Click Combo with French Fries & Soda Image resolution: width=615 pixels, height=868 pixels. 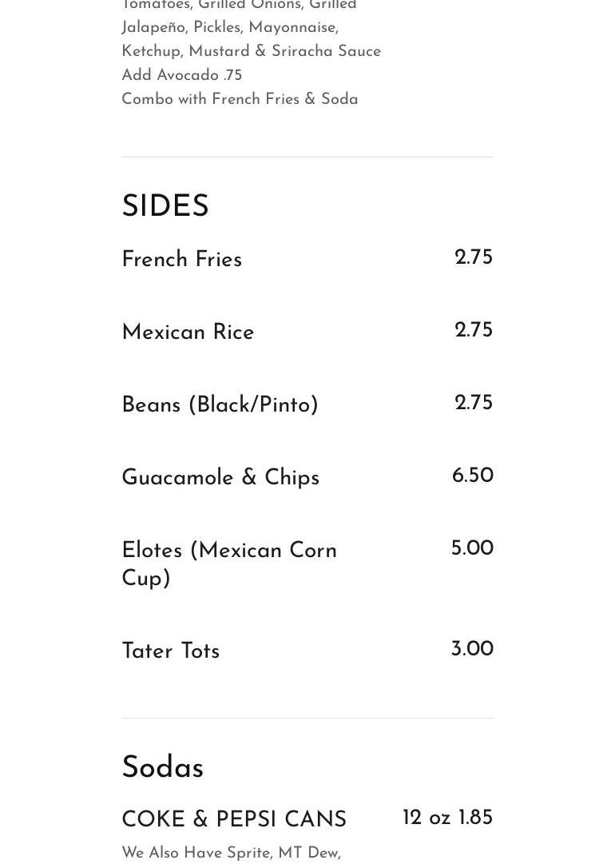240,99
